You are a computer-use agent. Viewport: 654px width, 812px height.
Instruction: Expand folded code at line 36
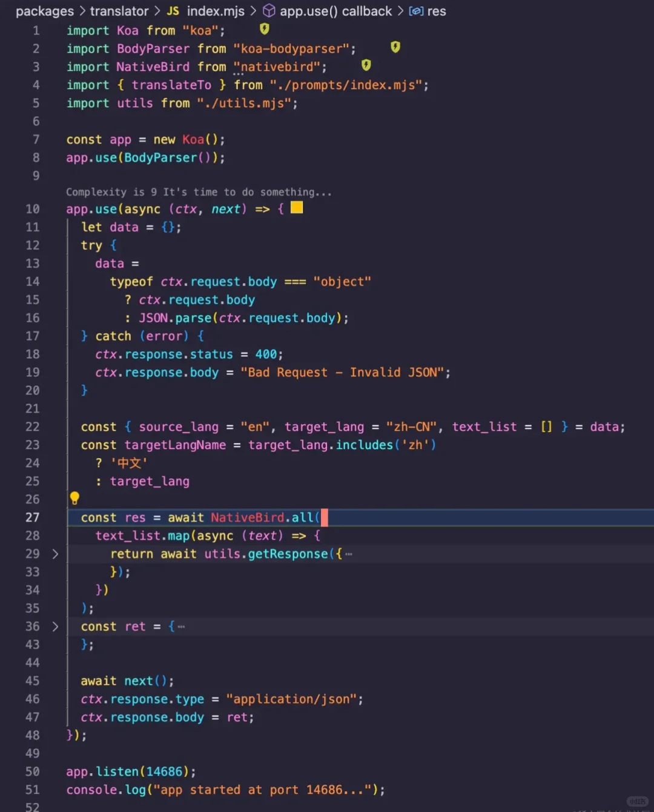coord(55,627)
